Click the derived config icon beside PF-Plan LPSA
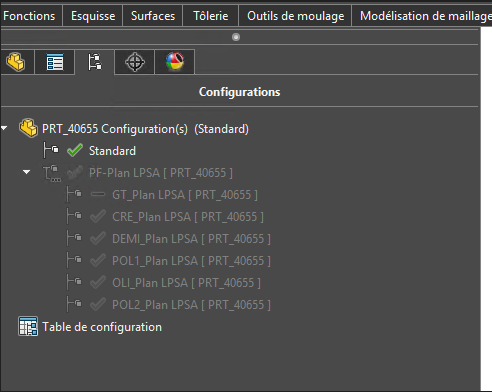The image size is (492, 392). pyautogui.click(x=52, y=173)
